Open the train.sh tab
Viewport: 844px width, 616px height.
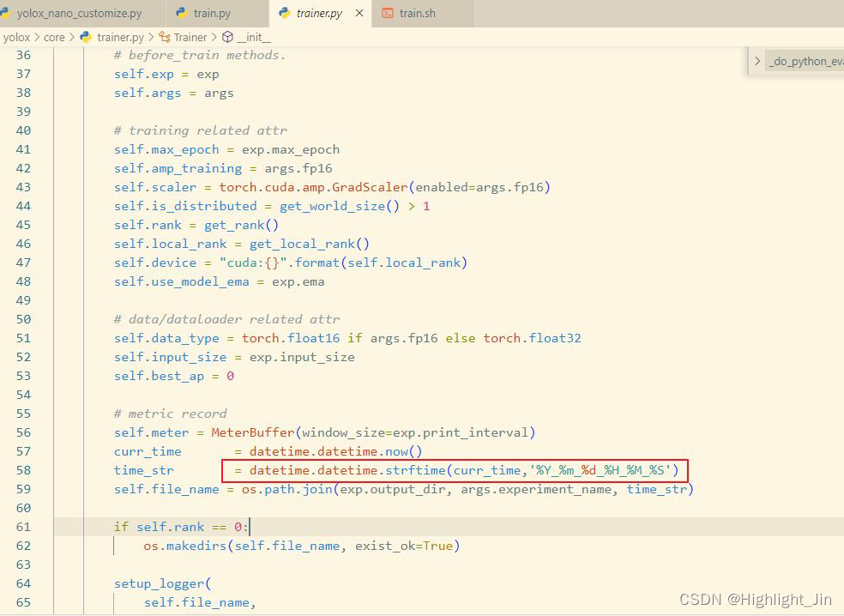click(x=417, y=14)
